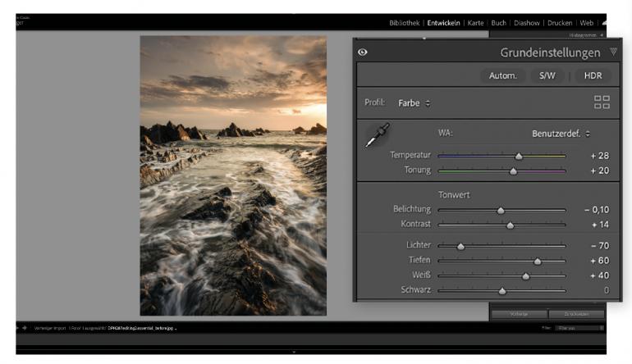Toggle Grundeinstellungen panel visibility eye

pos(362,52)
